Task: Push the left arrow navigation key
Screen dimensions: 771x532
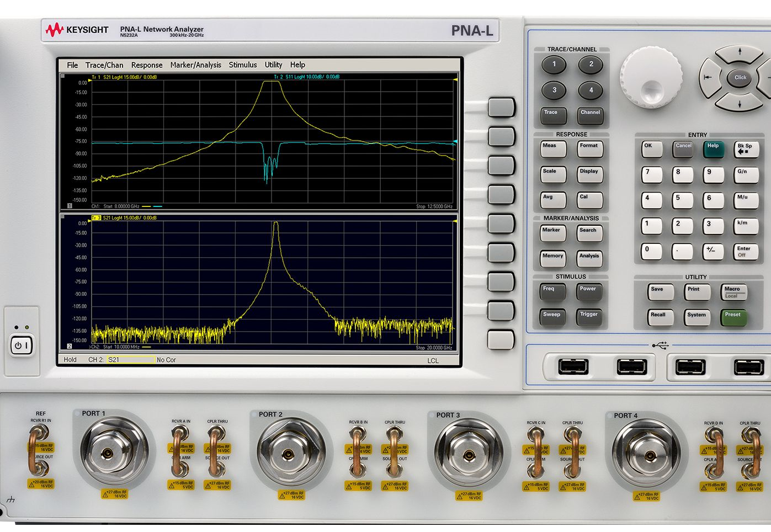Action: [709, 78]
